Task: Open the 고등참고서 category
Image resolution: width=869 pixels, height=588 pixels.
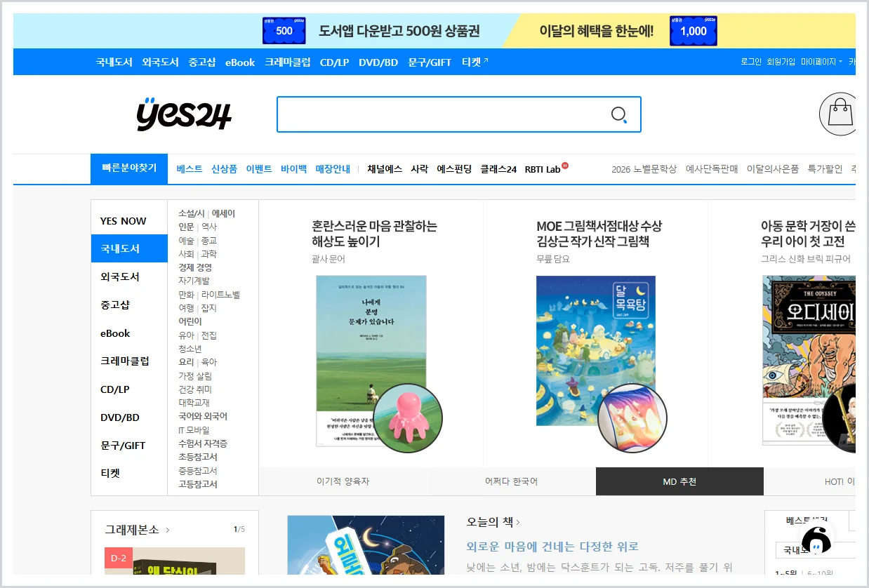Action: pyautogui.click(x=198, y=484)
